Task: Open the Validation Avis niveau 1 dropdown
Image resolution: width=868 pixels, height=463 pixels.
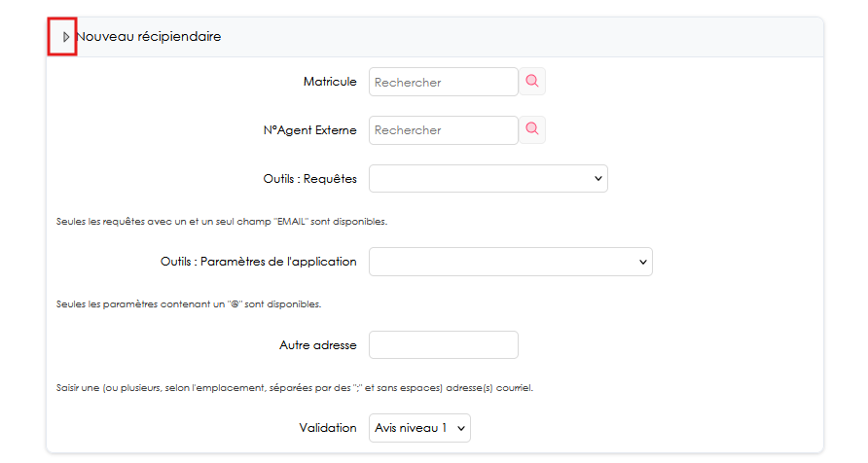Action: (419, 428)
